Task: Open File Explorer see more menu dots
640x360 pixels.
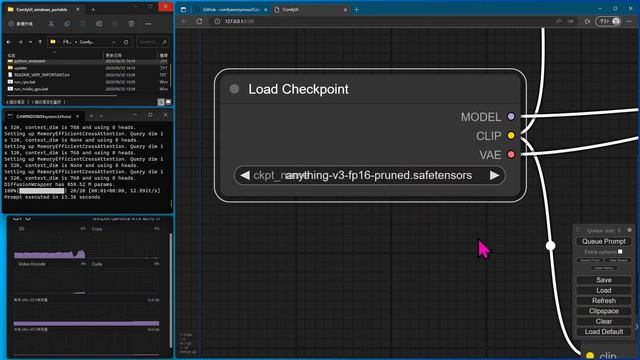Action: (148, 24)
